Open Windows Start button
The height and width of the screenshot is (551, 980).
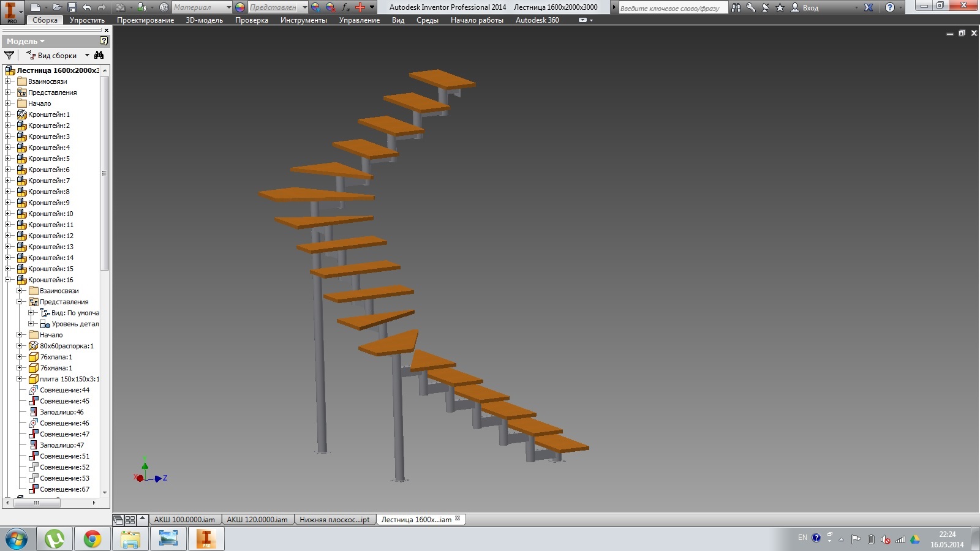(x=17, y=539)
